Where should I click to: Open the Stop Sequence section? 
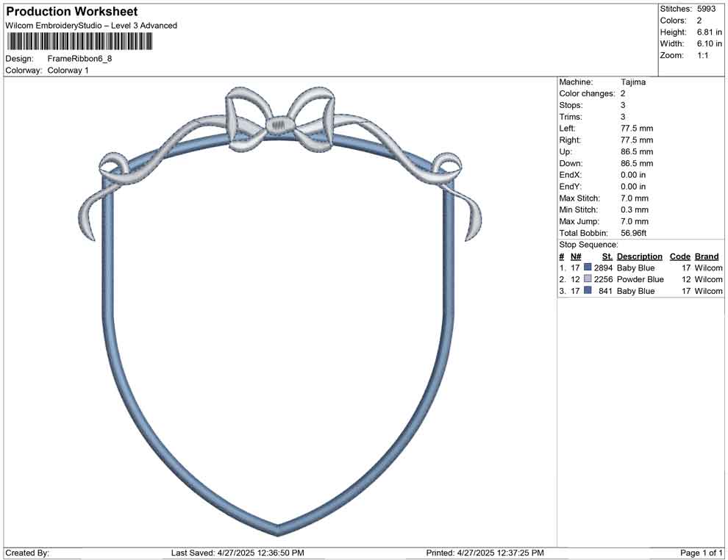[588, 244]
